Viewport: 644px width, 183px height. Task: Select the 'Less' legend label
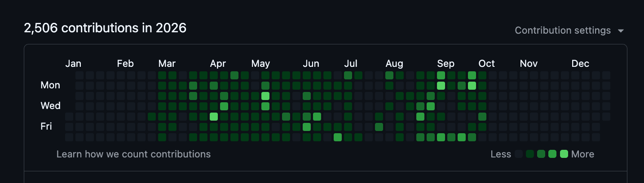pyautogui.click(x=501, y=154)
